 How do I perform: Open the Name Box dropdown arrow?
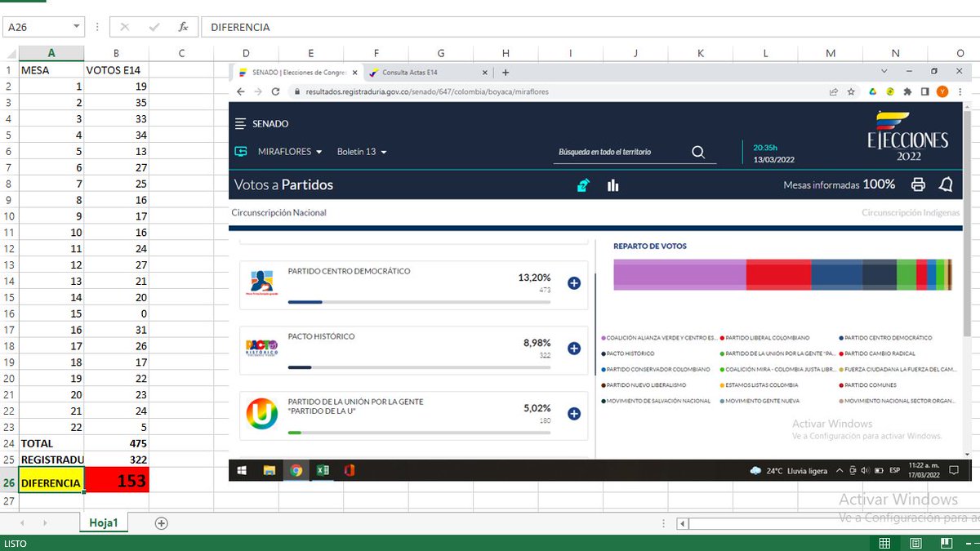point(78,27)
